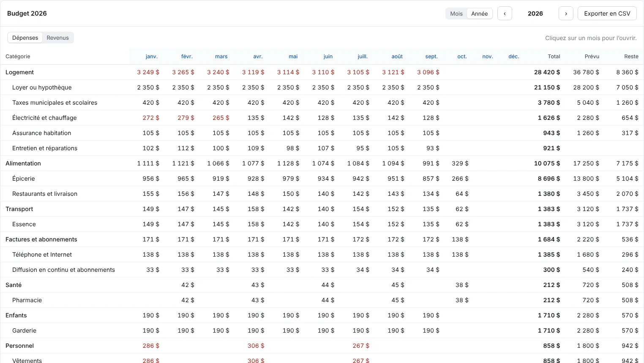Click the Exporter en CSV button
This screenshot has width=644, height=363.
pyautogui.click(x=607, y=14)
